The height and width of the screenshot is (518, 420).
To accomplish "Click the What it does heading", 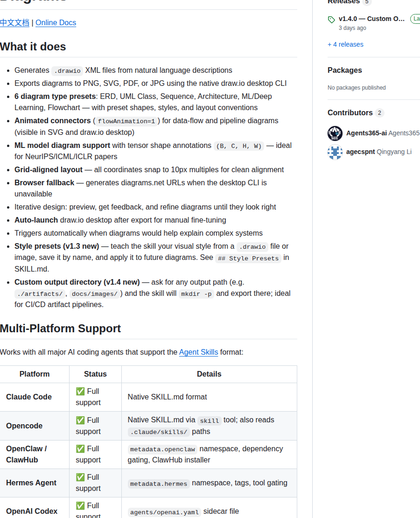I will tap(33, 47).
